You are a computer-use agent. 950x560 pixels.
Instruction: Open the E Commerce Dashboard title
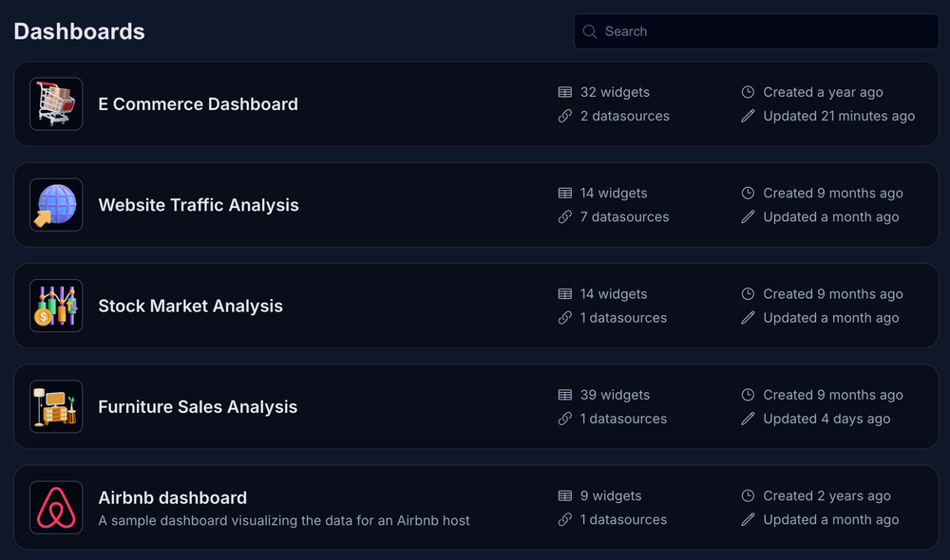pyautogui.click(x=198, y=104)
